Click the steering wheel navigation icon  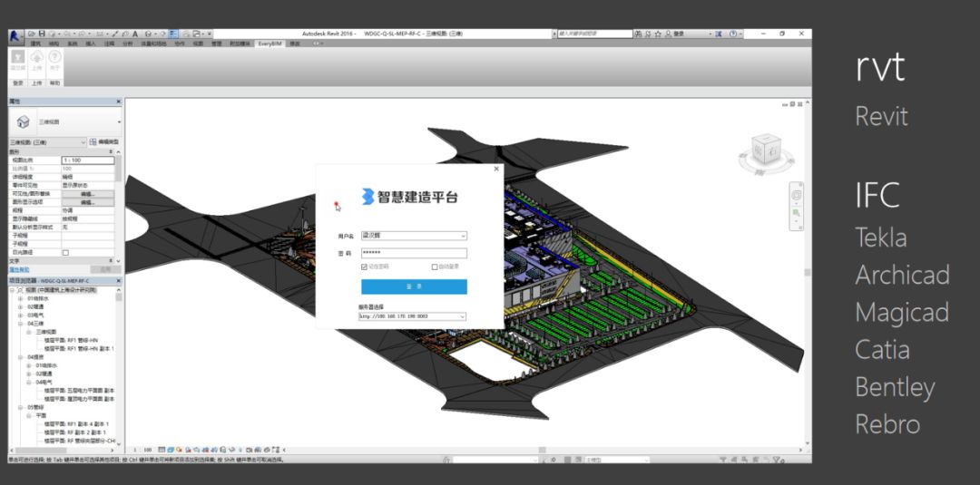click(797, 196)
